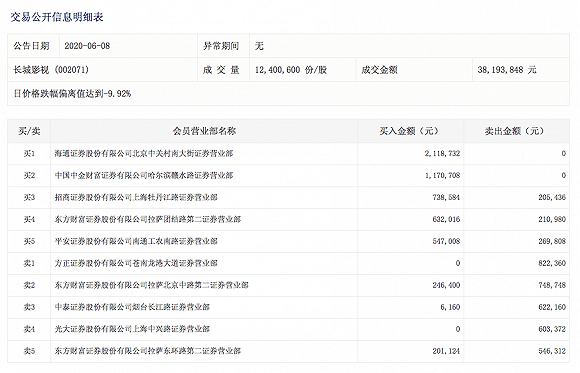
Task: Select the 卖4 row label
Action: pyautogui.click(x=29, y=329)
